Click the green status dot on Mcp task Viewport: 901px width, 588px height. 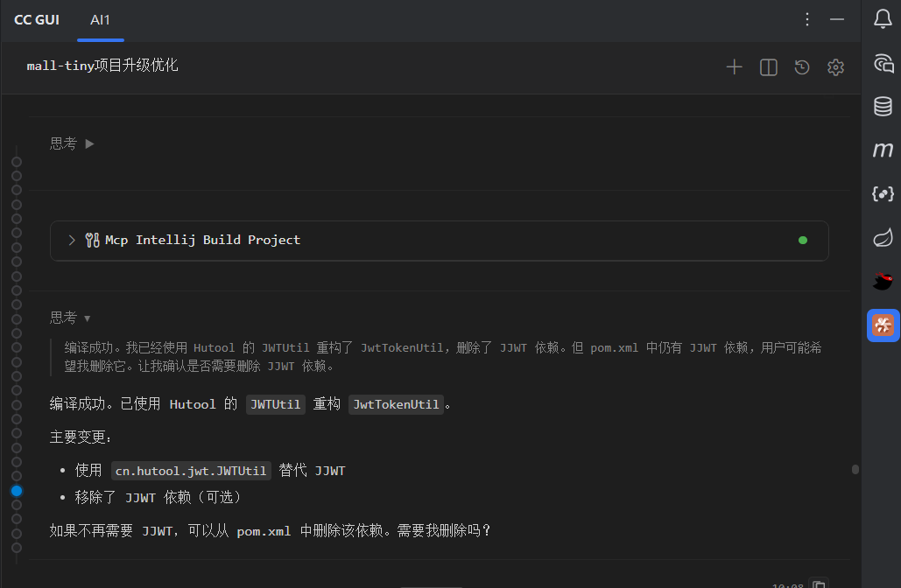click(x=803, y=241)
